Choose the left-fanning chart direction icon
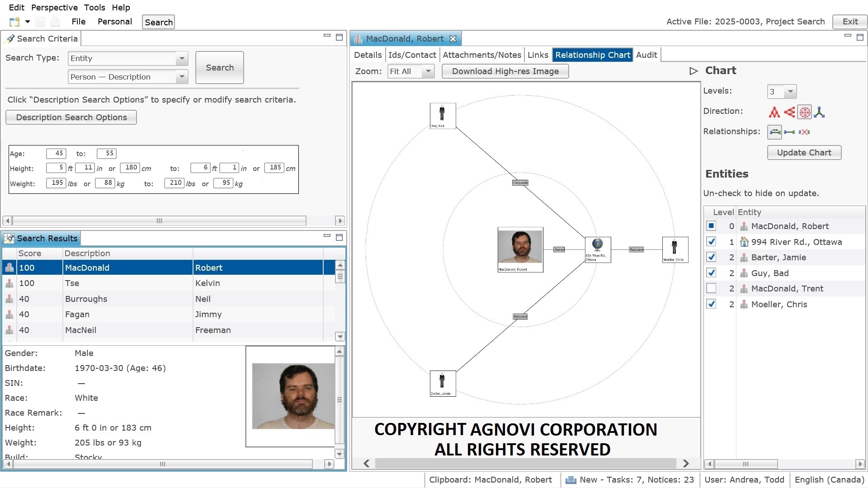 coord(789,112)
